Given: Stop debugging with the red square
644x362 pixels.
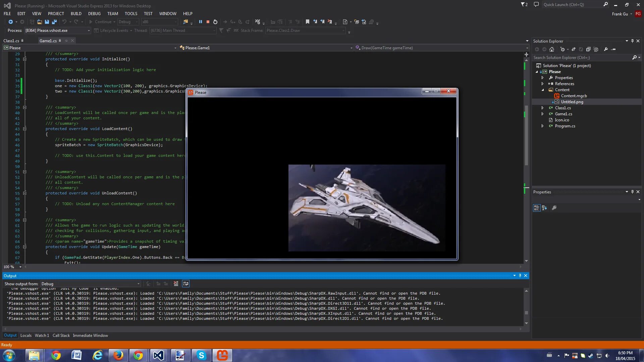Looking at the screenshot, I should pyautogui.click(x=208, y=22).
